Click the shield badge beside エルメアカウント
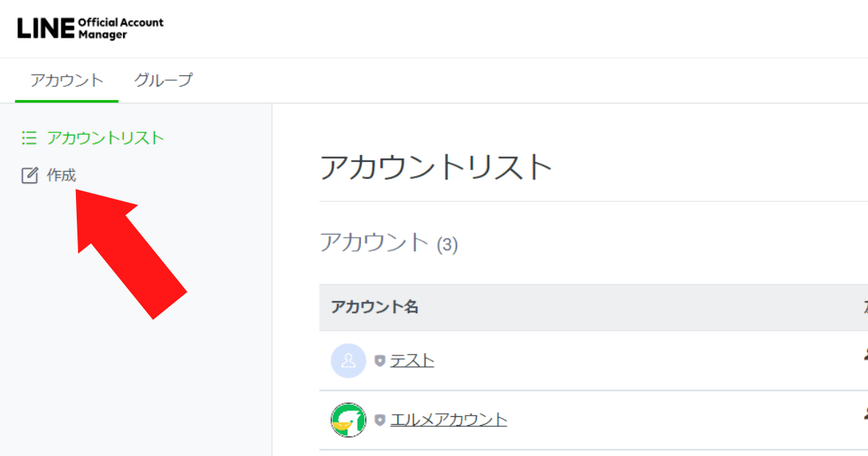Viewport: 868px width, 456px height. [380, 420]
